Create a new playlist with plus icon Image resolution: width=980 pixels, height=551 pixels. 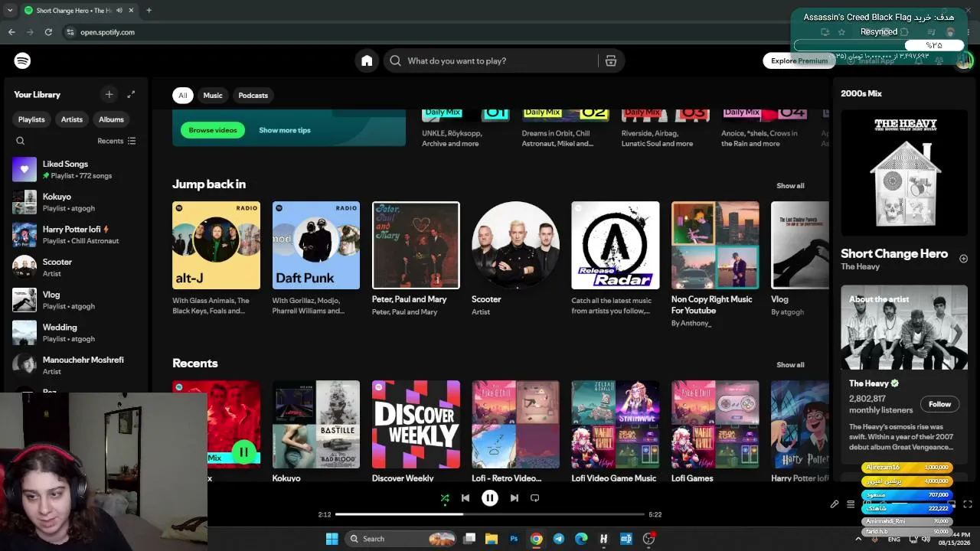(x=109, y=94)
